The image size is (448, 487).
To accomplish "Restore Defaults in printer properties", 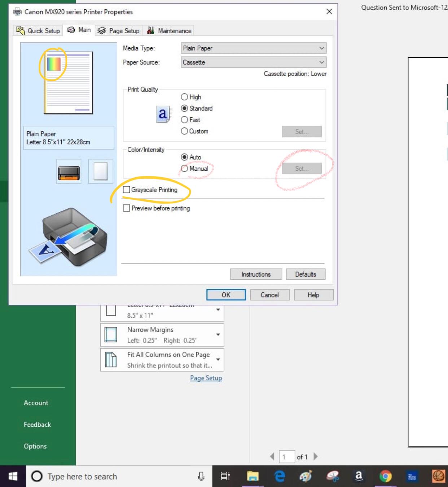I will click(306, 274).
